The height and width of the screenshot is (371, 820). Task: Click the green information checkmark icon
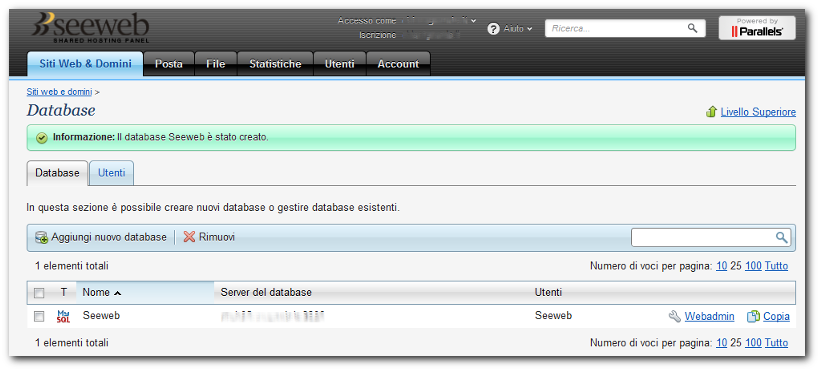[42, 138]
